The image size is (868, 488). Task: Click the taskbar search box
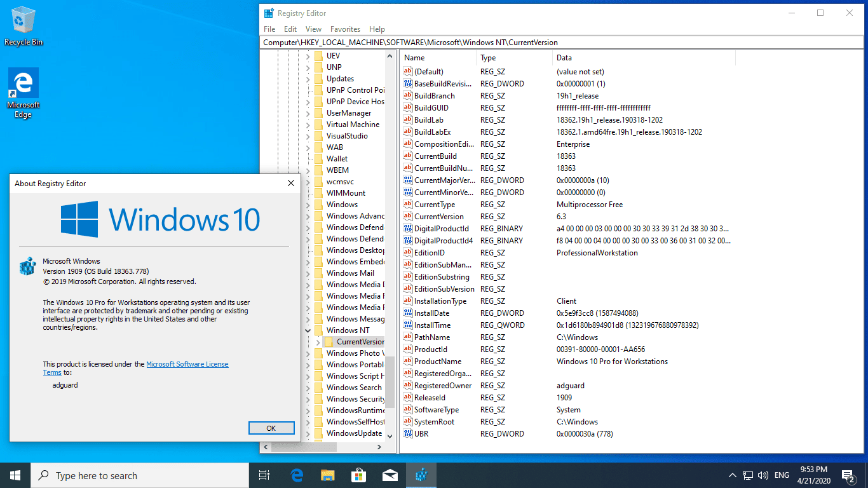(x=140, y=475)
